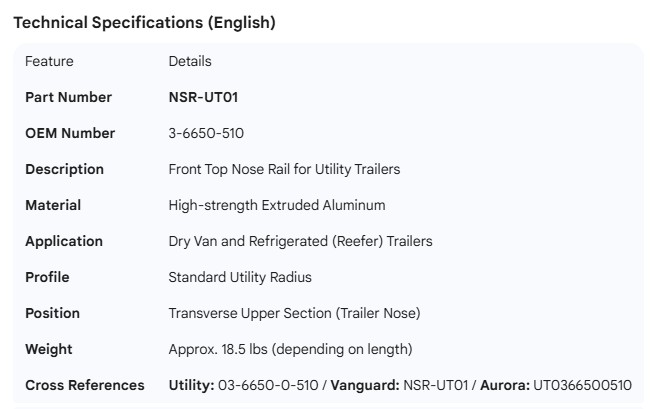Click the Dry Van and Refrigerated Trailers text
650x409 pixels.
click(300, 241)
